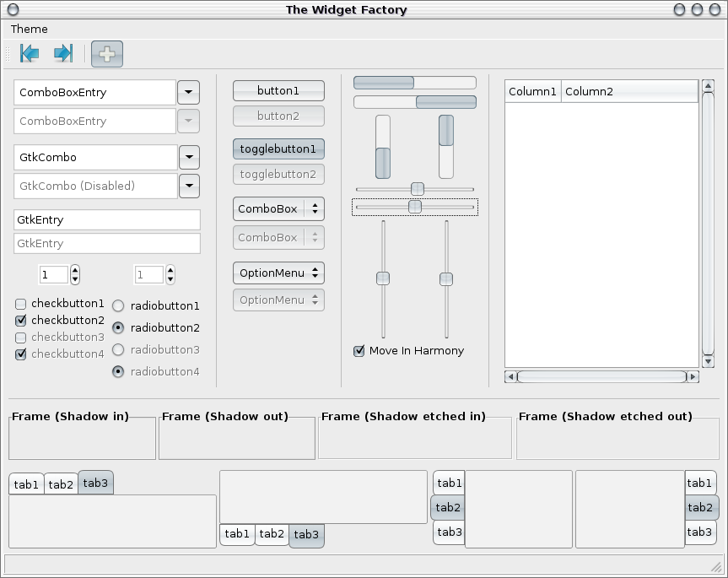Screen dimensions: 728x578
Task: Click the Column2 header
Action: point(629,91)
